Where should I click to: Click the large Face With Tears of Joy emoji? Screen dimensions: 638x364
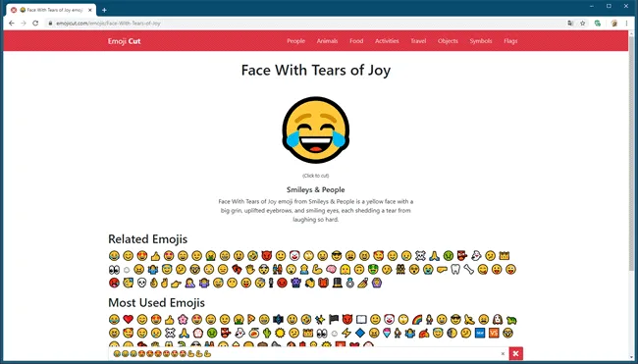tap(316, 130)
